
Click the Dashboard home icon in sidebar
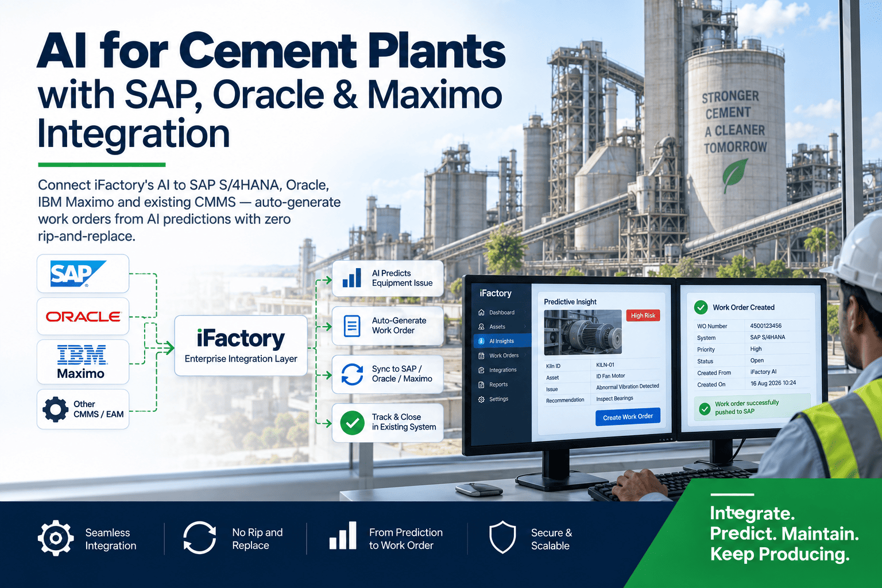(481, 312)
